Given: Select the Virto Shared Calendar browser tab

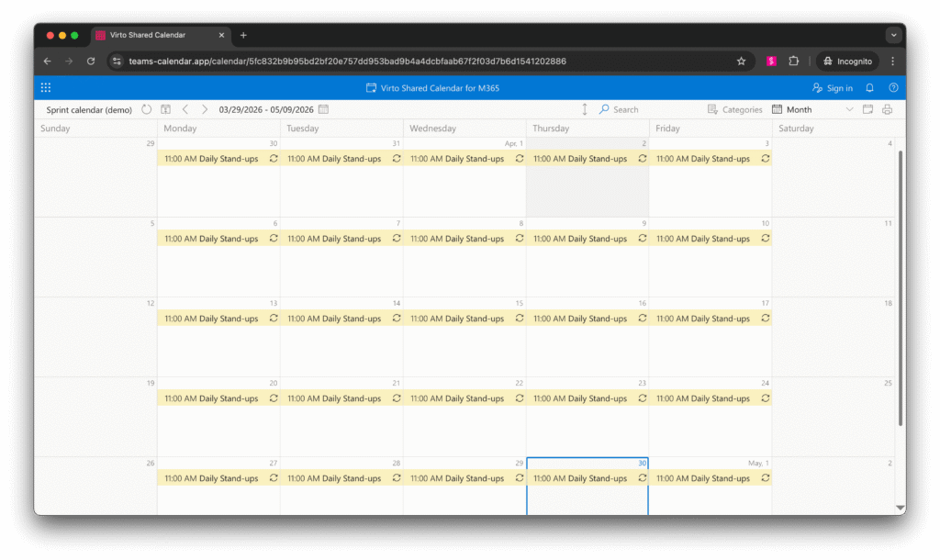Looking at the screenshot, I should tap(160, 36).
